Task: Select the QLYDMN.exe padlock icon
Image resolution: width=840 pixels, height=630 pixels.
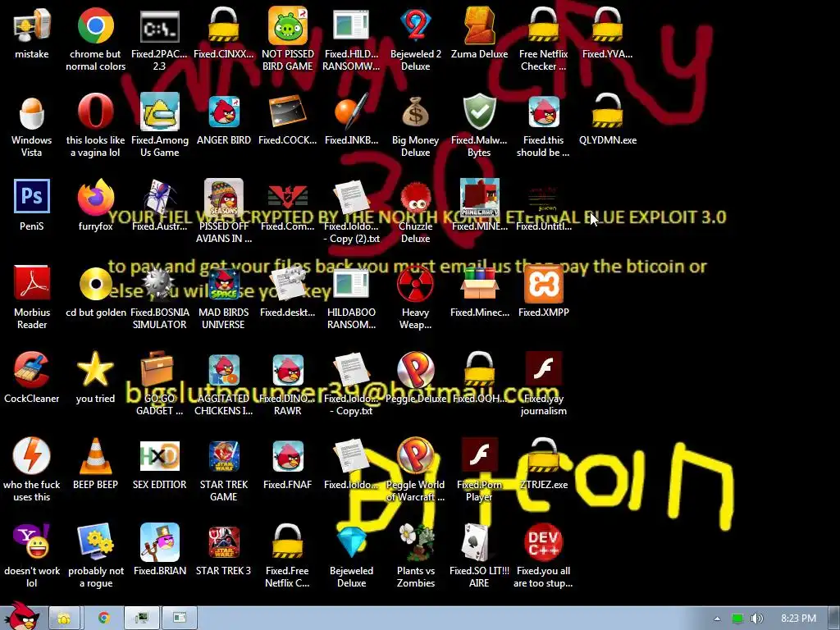Action: click(x=608, y=112)
